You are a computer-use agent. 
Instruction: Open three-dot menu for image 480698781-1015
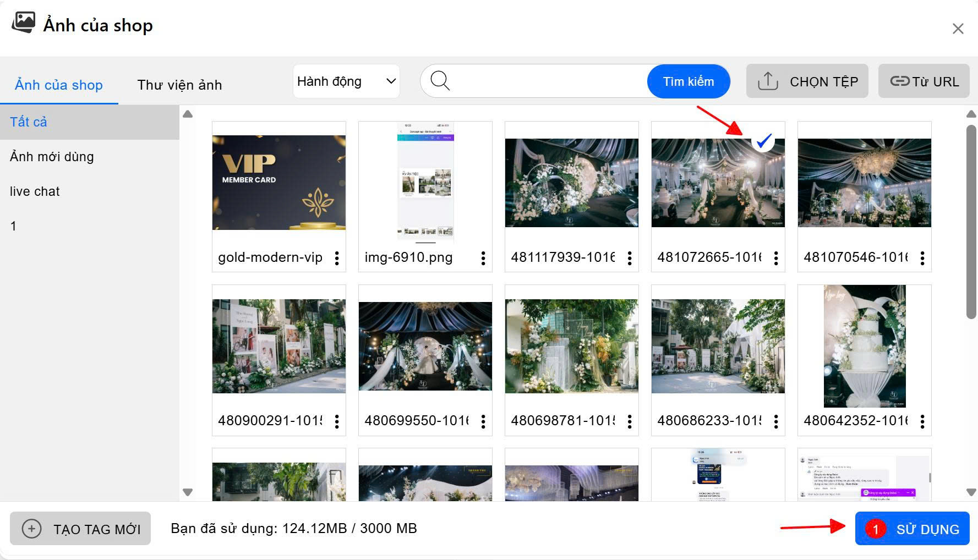pyautogui.click(x=630, y=421)
